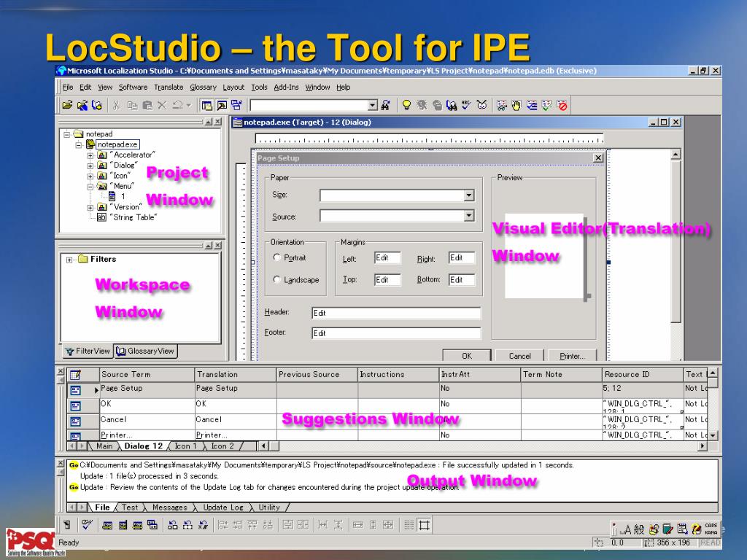
Task: Select the Portrait orientation radio button
Action: (276, 257)
